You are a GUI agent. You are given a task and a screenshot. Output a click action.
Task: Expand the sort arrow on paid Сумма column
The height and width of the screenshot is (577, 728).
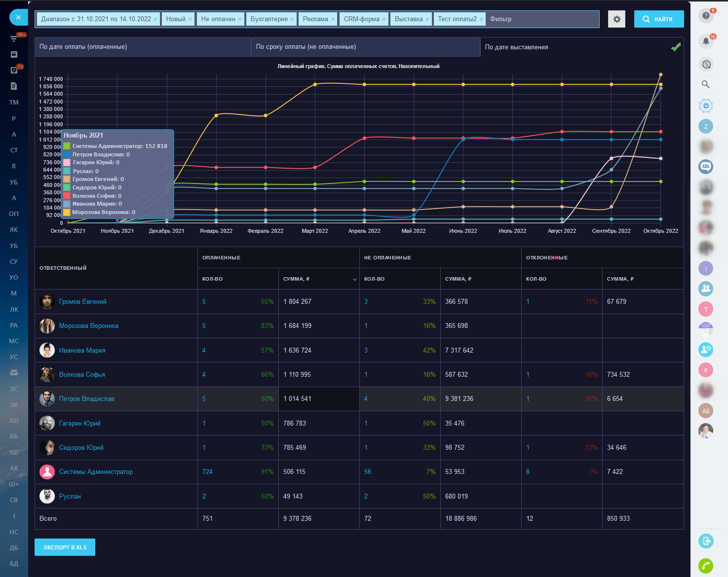[354, 280]
